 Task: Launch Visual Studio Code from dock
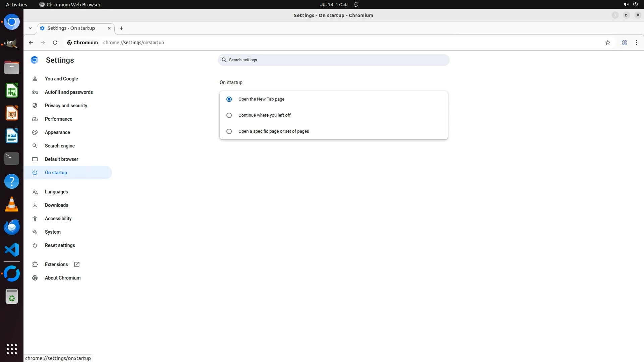12,250
